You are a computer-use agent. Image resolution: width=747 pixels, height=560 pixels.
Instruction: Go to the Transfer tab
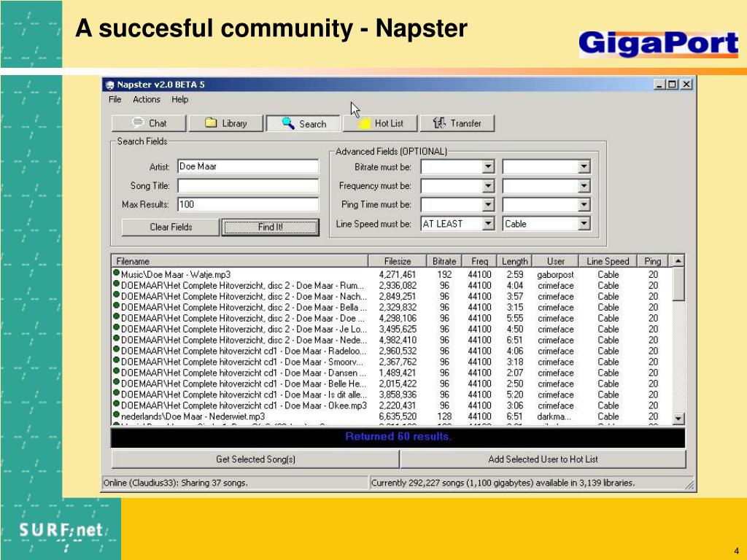(457, 123)
